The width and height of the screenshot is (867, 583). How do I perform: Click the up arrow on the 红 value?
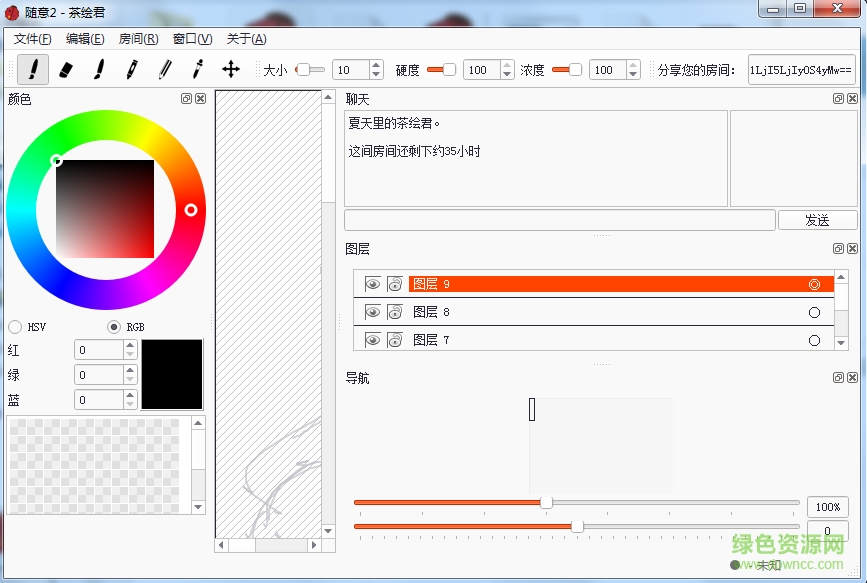click(128, 344)
